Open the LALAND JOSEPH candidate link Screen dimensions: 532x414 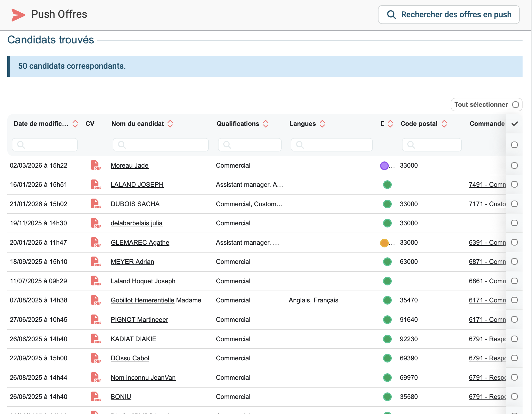coord(137,185)
